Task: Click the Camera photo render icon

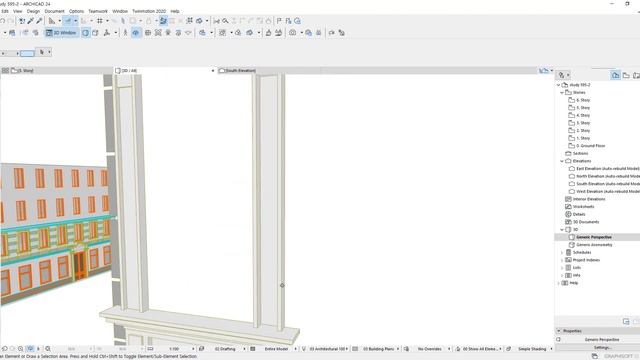Action: [293, 33]
